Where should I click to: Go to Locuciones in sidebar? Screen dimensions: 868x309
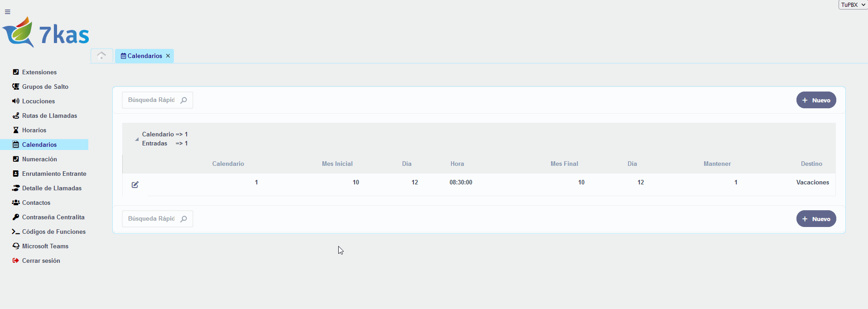coord(38,101)
